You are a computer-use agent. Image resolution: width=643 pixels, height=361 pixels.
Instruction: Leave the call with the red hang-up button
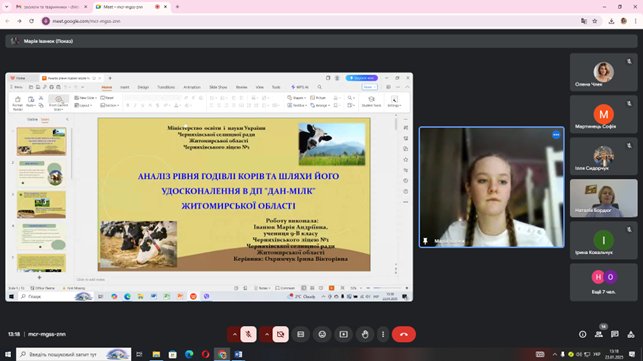[404, 334]
